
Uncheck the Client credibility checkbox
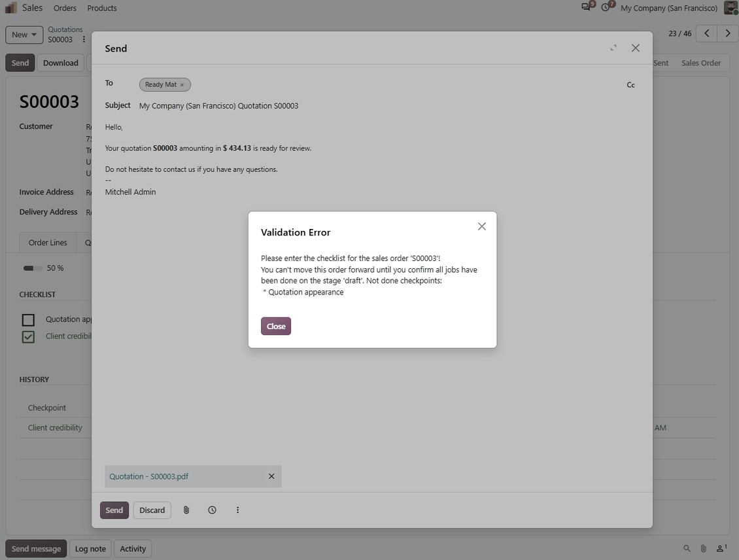tap(28, 336)
